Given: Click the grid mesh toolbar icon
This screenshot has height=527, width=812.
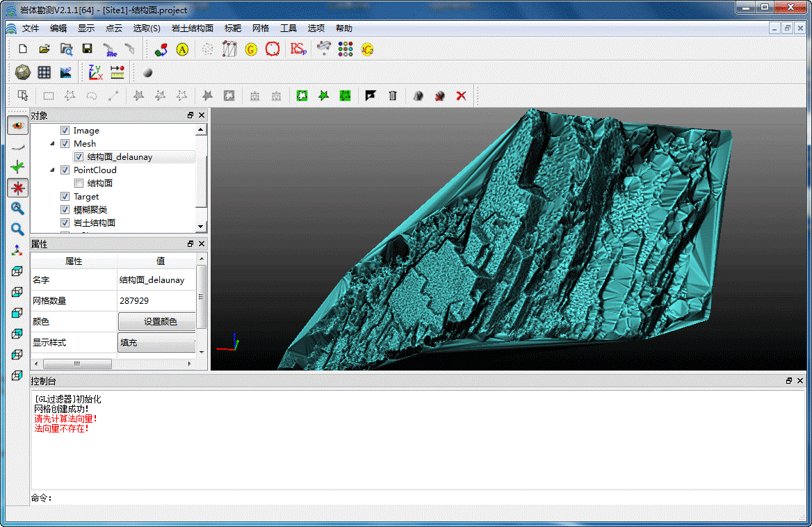Looking at the screenshot, I should [x=44, y=72].
